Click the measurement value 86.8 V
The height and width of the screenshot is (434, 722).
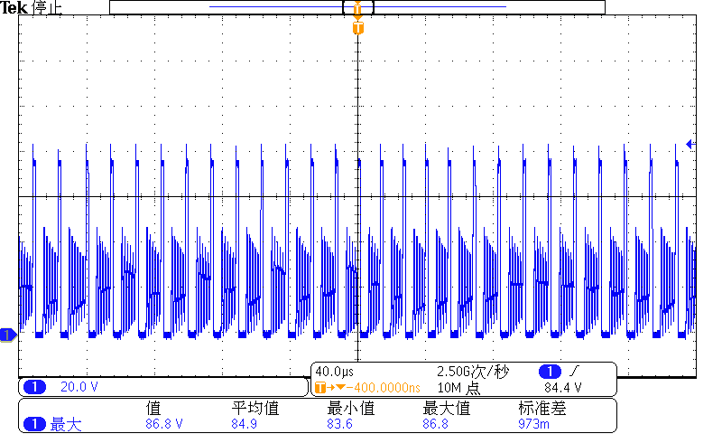[164, 424]
